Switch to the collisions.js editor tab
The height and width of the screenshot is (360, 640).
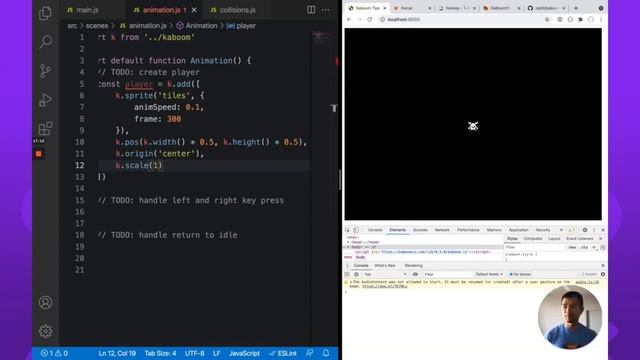(238, 10)
